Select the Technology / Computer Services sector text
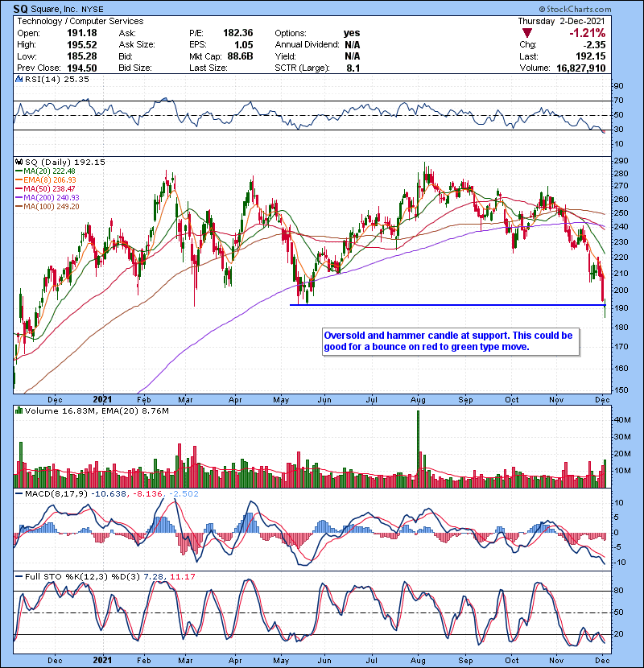Image resolution: width=644 pixels, height=668 pixels. click(x=80, y=21)
